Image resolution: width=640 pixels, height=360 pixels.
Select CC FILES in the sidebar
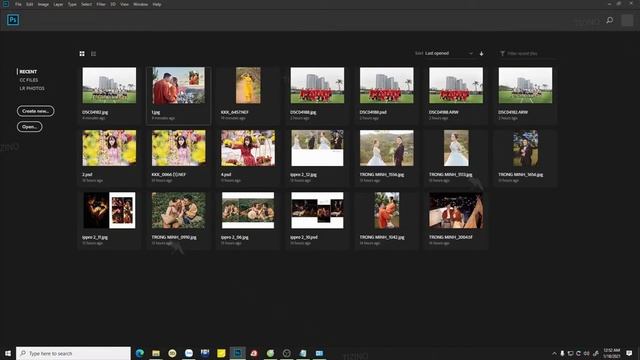(x=29, y=80)
